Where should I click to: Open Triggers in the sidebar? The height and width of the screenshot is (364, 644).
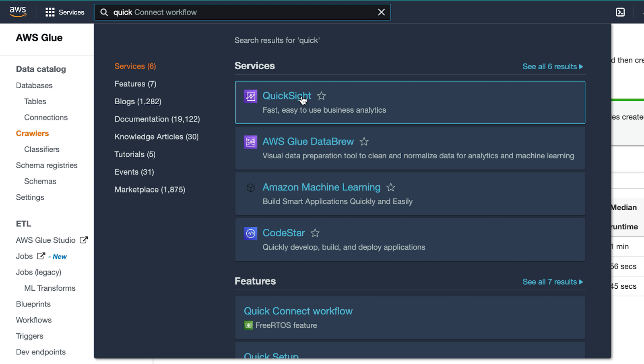coord(30,336)
